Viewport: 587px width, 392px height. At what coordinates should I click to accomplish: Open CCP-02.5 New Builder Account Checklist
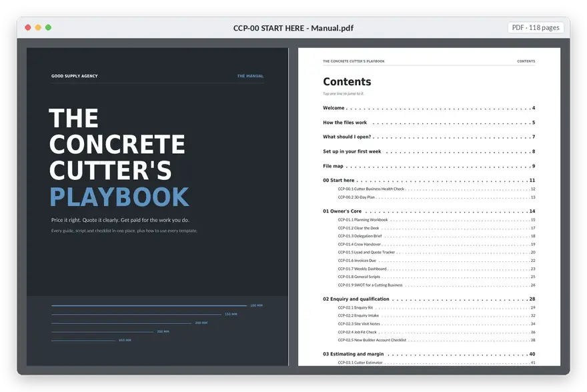436,341
